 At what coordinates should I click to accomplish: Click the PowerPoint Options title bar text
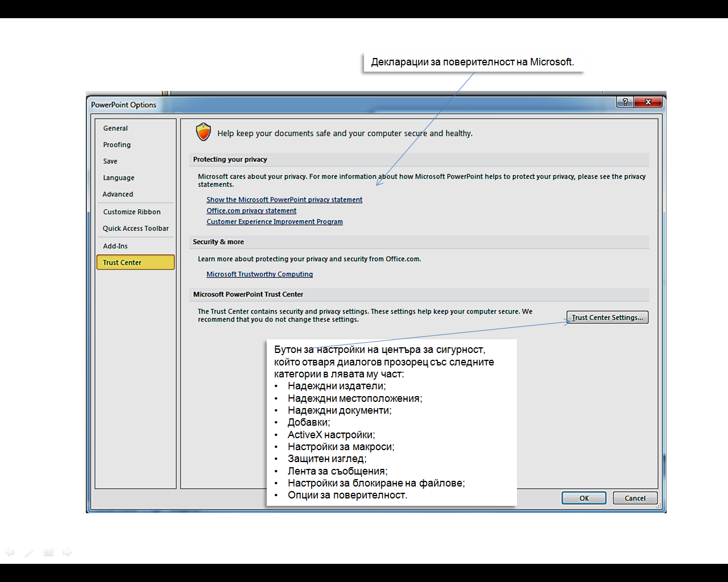click(x=123, y=105)
